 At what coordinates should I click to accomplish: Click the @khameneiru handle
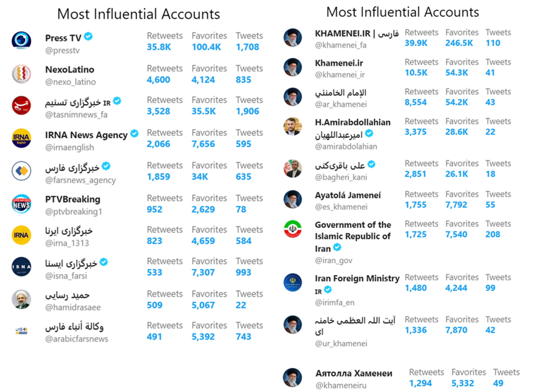tap(341, 385)
